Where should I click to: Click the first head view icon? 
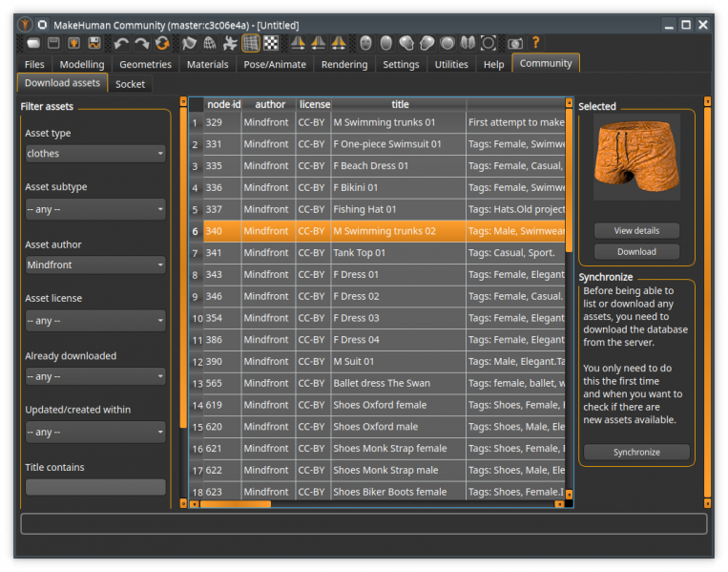(365, 43)
